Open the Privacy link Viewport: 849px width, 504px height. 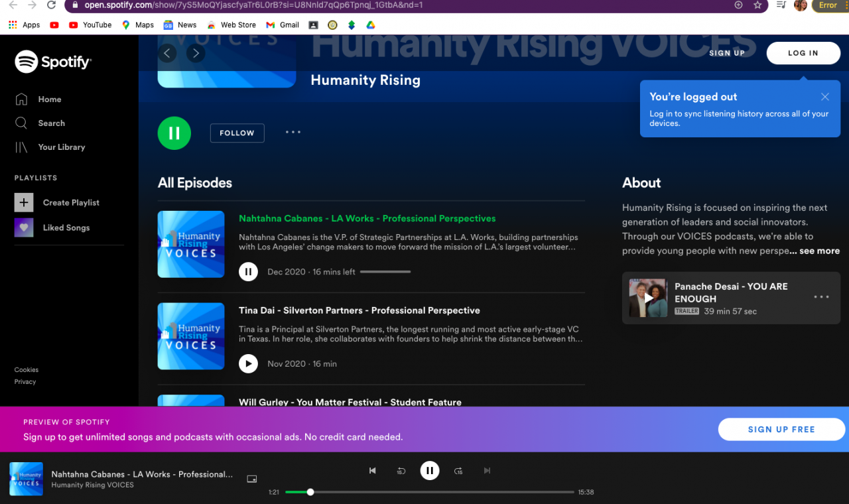tap(25, 382)
